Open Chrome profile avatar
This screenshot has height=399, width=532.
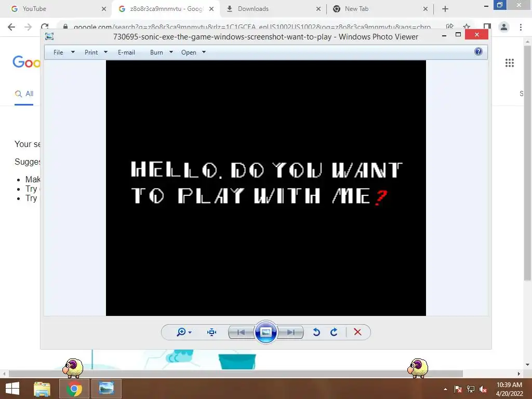point(504,27)
